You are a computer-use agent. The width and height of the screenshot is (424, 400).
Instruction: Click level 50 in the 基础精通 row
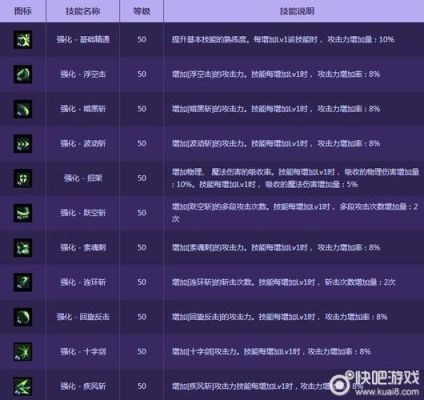click(142, 39)
